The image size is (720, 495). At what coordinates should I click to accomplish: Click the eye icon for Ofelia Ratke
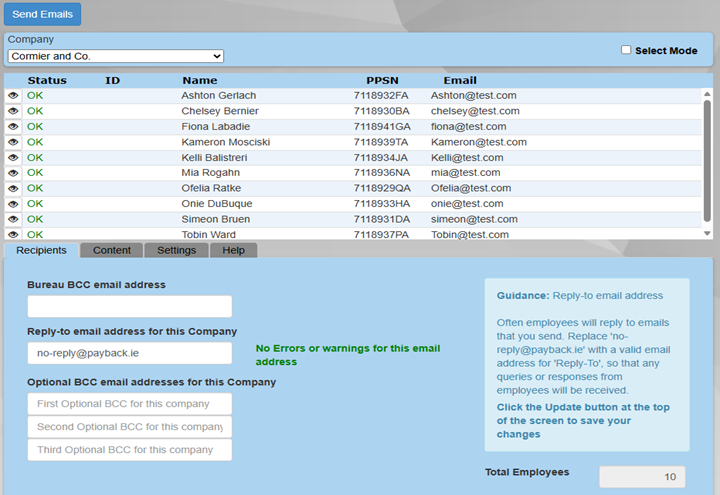(x=13, y=188)
